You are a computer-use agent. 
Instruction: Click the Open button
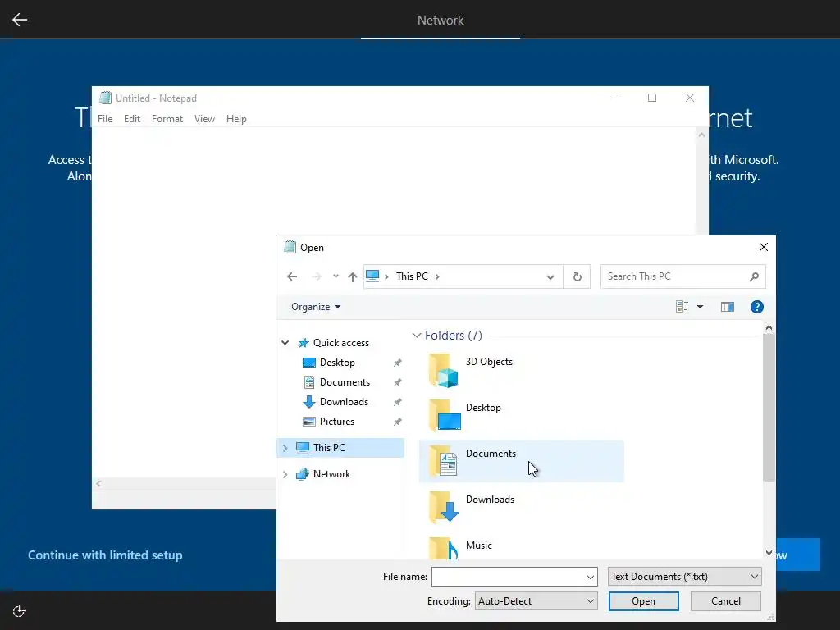[x=643, y=601]
